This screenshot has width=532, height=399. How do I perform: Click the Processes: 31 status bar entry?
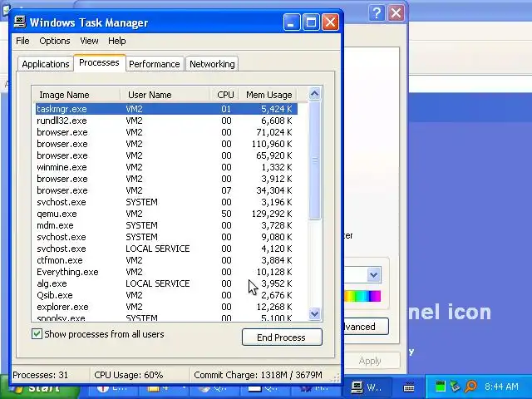(x=41, y=375)
